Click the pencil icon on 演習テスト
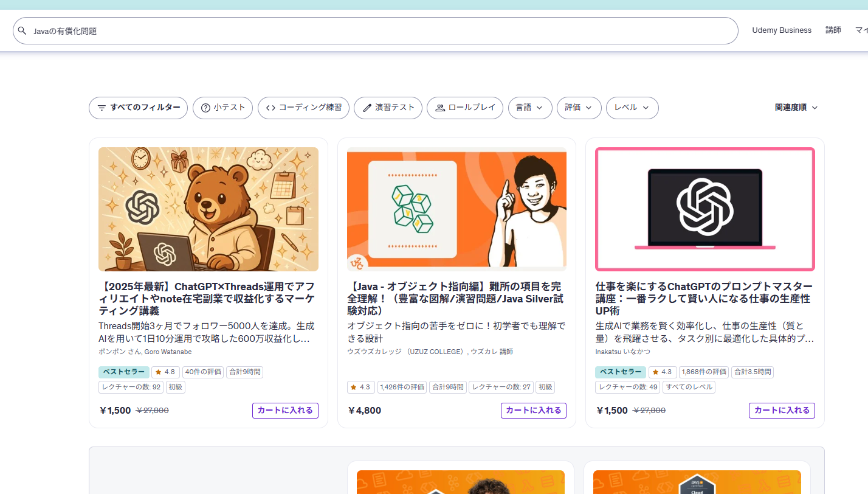The image size is (868, 494). click(367, 108)
